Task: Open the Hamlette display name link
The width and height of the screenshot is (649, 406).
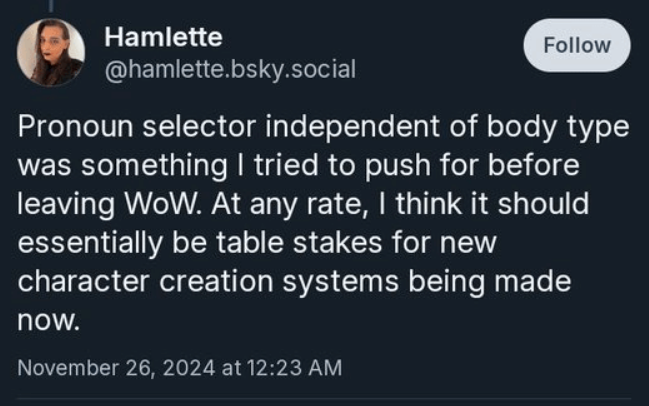Action: click(x=163, y=37)
